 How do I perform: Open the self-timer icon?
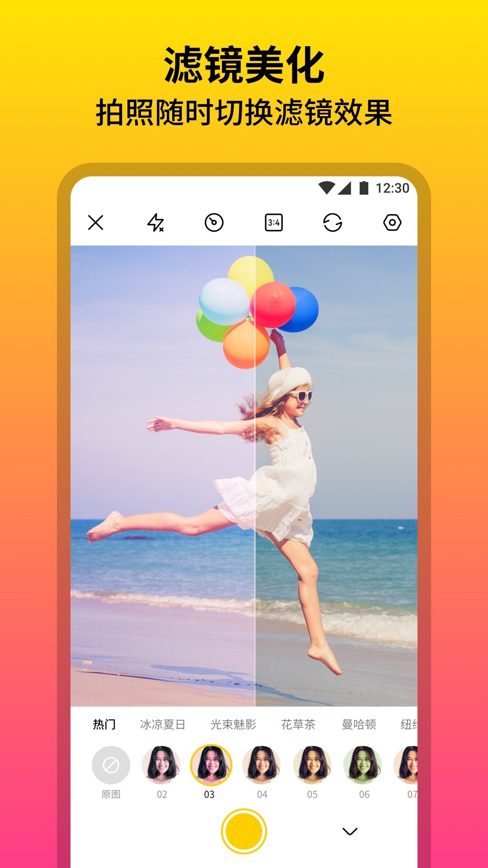point(214,222)
